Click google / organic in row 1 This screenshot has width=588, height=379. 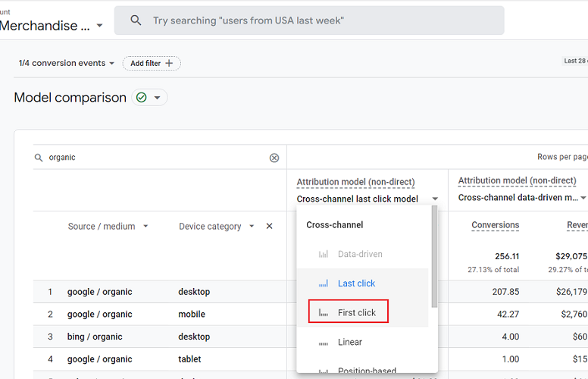100,292
